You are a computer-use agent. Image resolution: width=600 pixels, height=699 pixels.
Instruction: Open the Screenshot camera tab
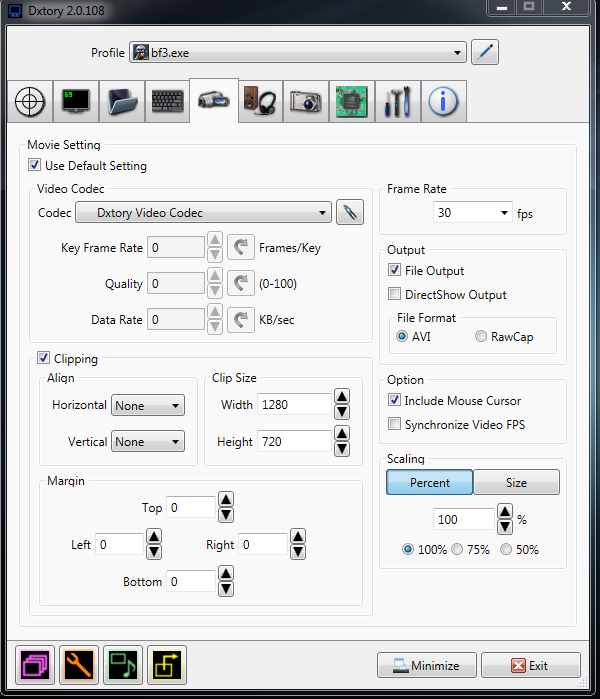tap(306, 102)
